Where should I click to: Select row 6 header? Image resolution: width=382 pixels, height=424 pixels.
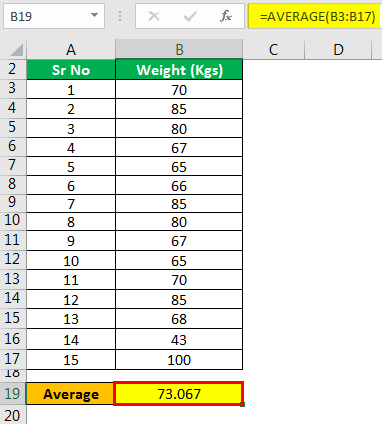pyautogui.click(x=13, y=147)
